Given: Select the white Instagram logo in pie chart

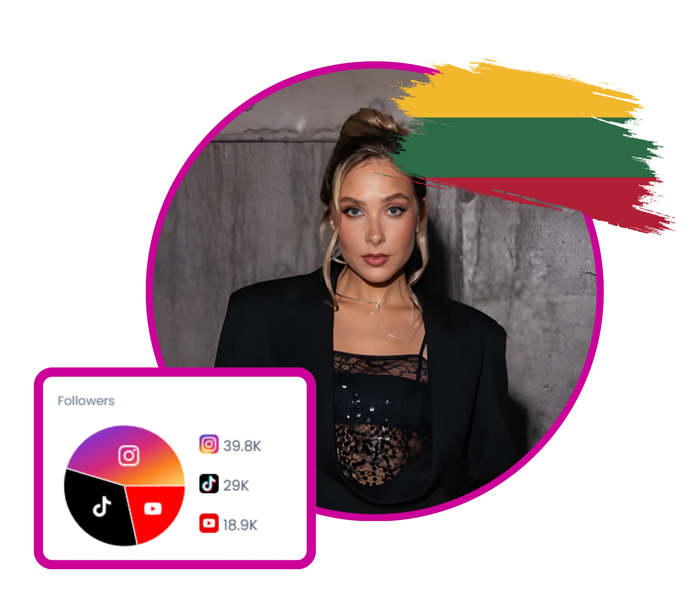Looking at the screenshot, I should point(128,455).
